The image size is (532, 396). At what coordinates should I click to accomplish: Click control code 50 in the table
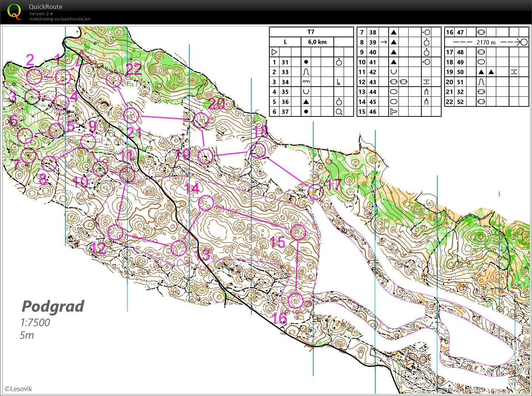(x=460, y=72)
